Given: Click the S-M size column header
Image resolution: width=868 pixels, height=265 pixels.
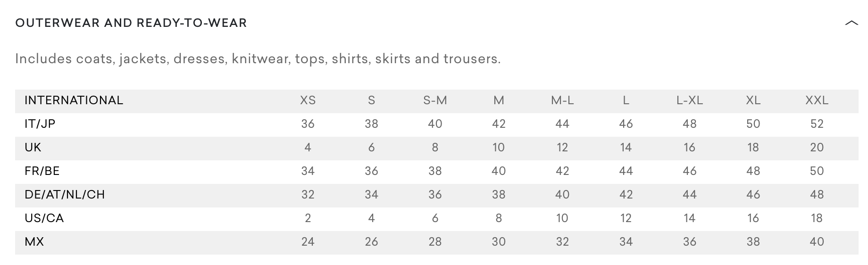Looking at the screenshot, I should click(435, 100).
